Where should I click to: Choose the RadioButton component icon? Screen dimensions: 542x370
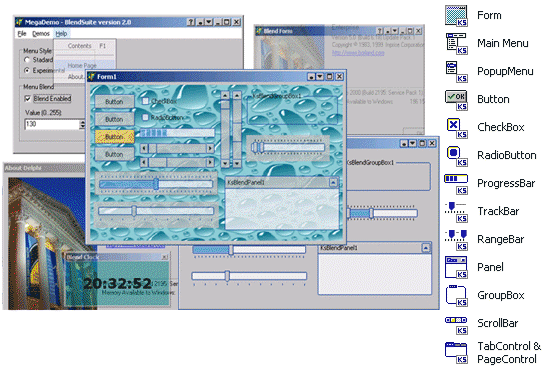456,156
